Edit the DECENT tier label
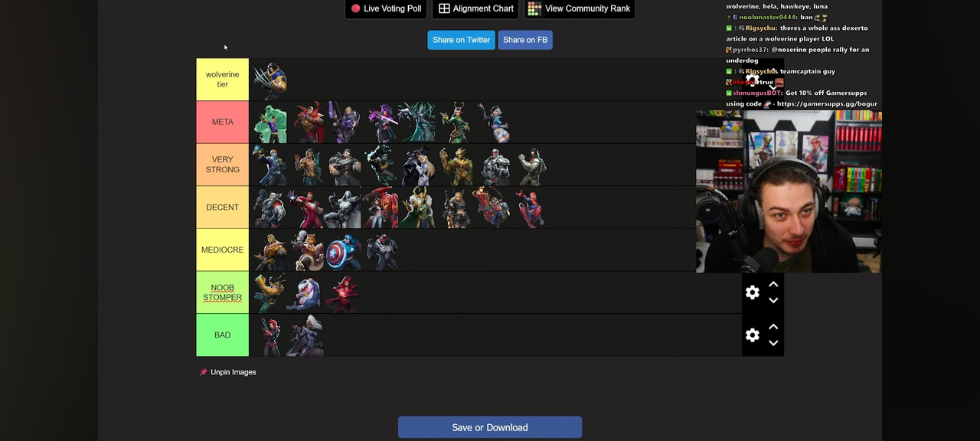Screen dimensions: 980x441 pyautogui.click(x=222, y=207)
